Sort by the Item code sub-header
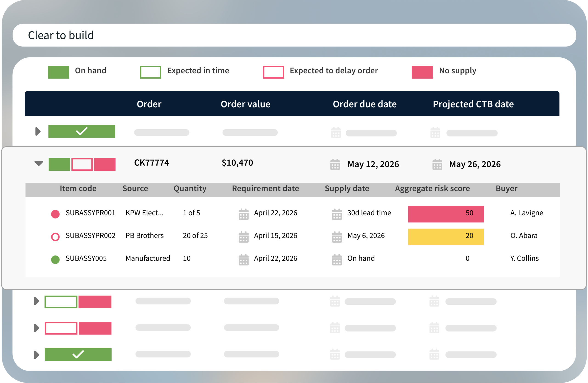 78,188
